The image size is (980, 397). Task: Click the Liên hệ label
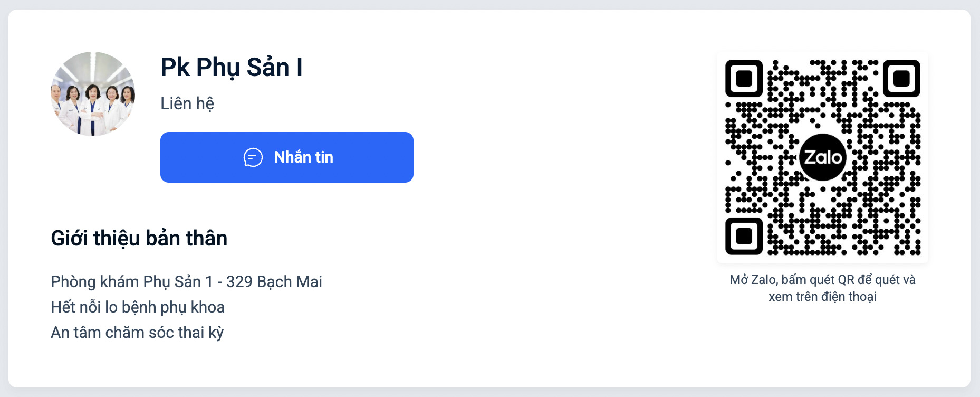pos(187,103)
